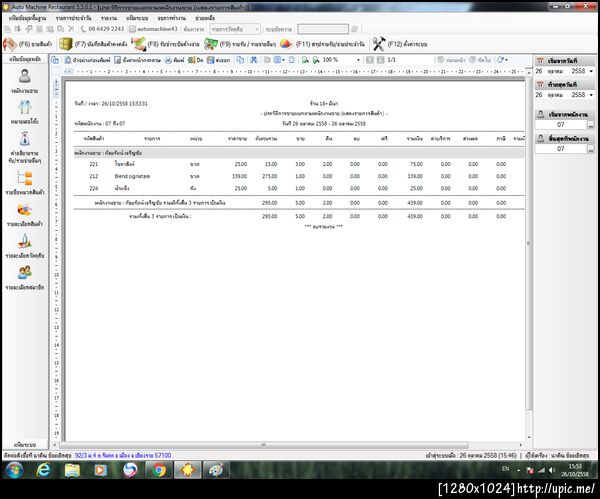The image size is (600, 499).
Task: Click the binoculars find icon in report toolbar
Action: [254, 60]
